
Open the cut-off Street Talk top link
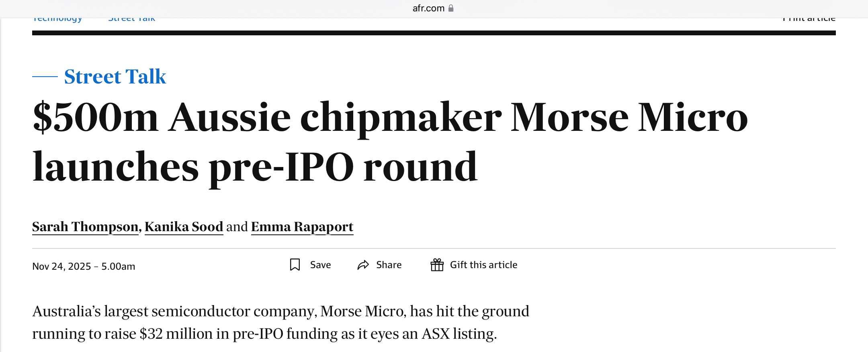tap(132, 19)
